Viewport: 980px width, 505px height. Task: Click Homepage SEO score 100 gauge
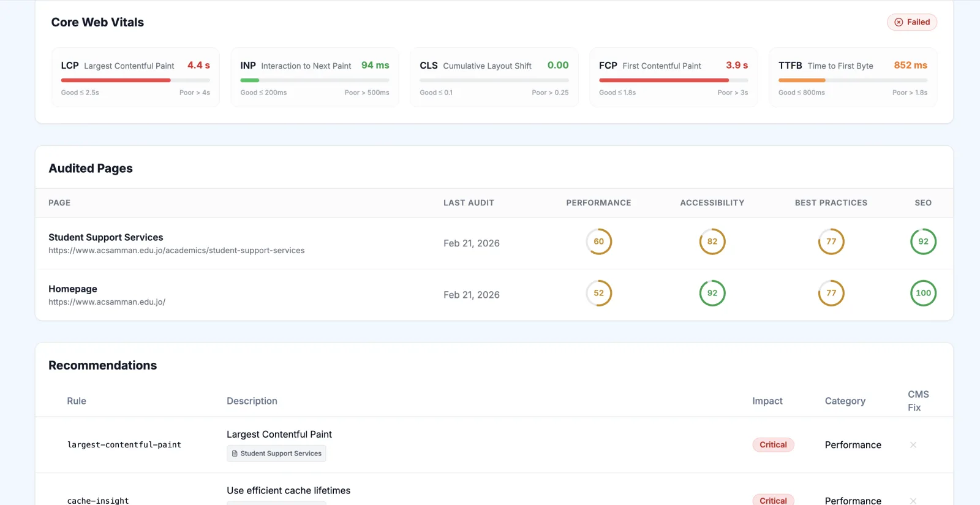pos(923,293)
